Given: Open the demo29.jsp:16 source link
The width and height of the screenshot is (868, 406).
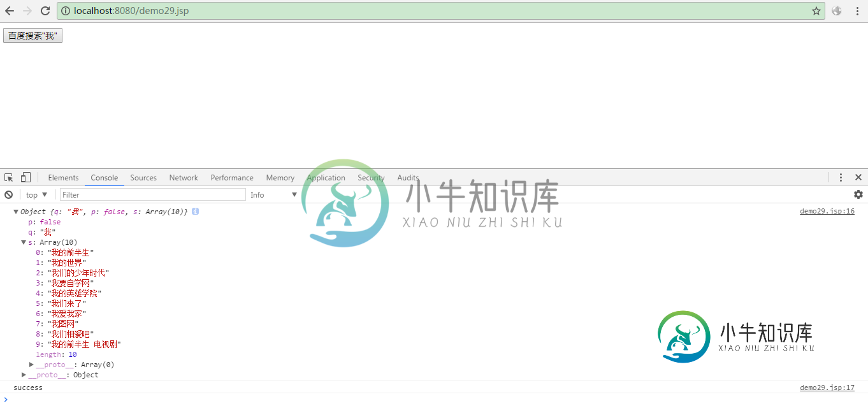Looking at the screenshot, I should click(x=827, y=212).
